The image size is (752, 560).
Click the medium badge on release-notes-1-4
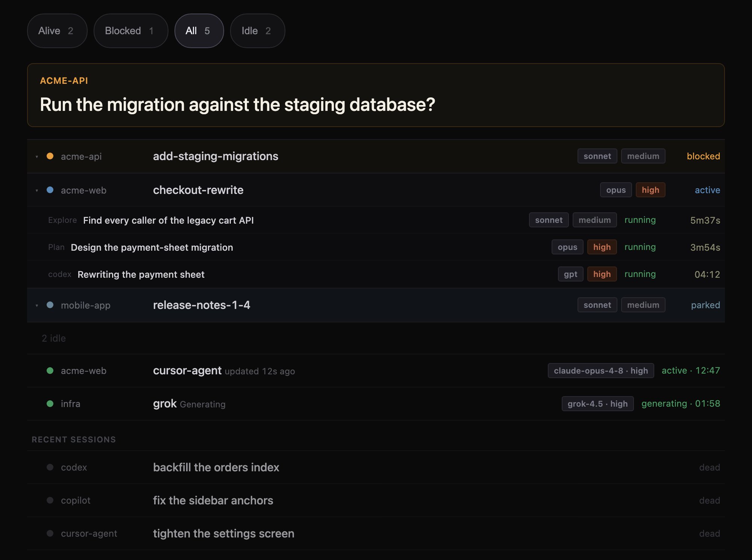point(643,305)
